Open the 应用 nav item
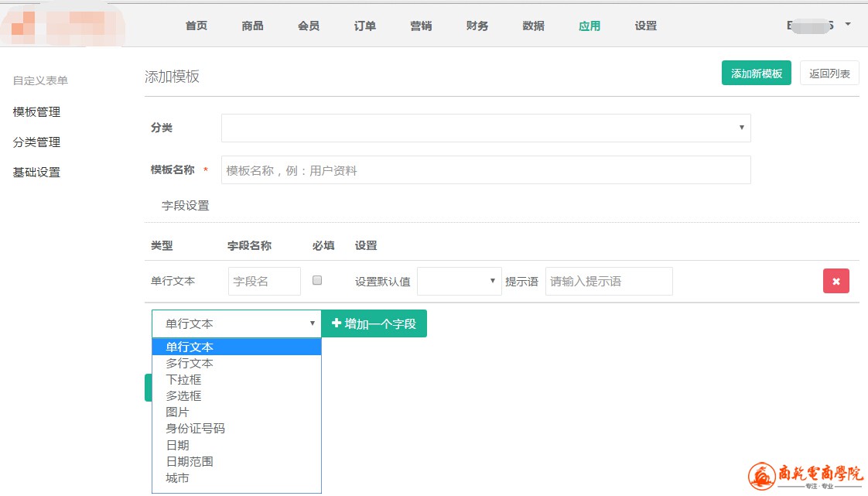 [589, 26]
